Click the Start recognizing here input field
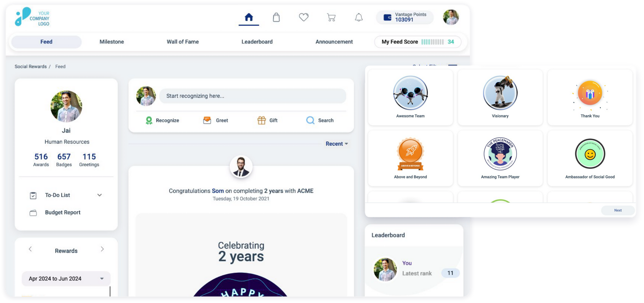The width and height of the screenshot is (644, 303). tap(252, 96)
